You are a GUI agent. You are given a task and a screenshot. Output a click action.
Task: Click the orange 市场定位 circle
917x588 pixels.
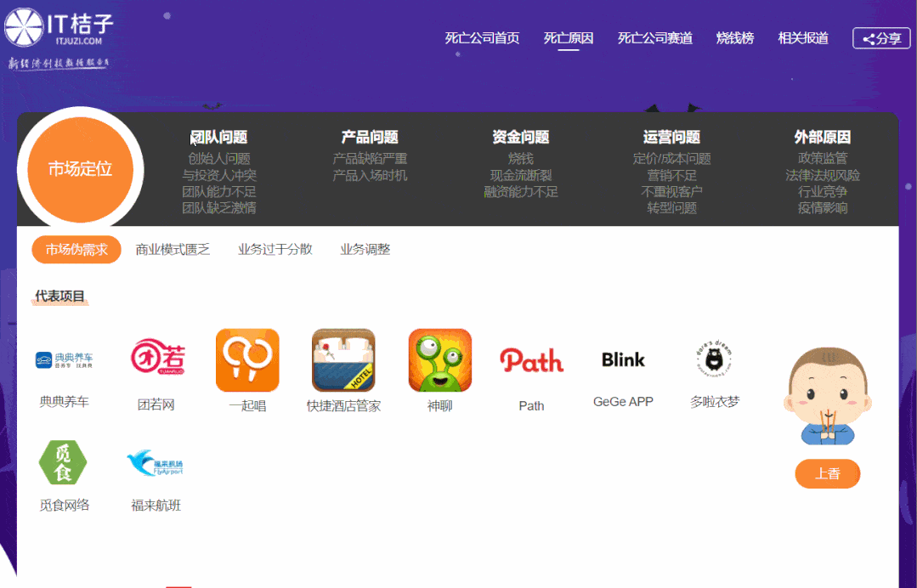pos(80,169)
